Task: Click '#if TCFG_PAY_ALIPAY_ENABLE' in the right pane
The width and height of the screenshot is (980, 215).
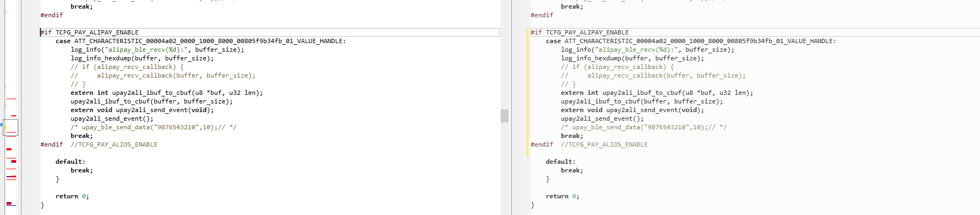Action: tap(580, 32)
